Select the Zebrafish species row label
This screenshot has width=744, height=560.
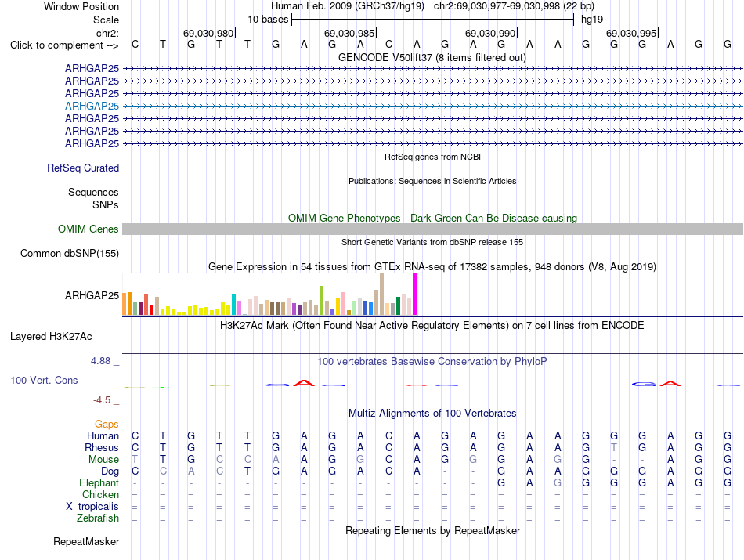point(98,518)
